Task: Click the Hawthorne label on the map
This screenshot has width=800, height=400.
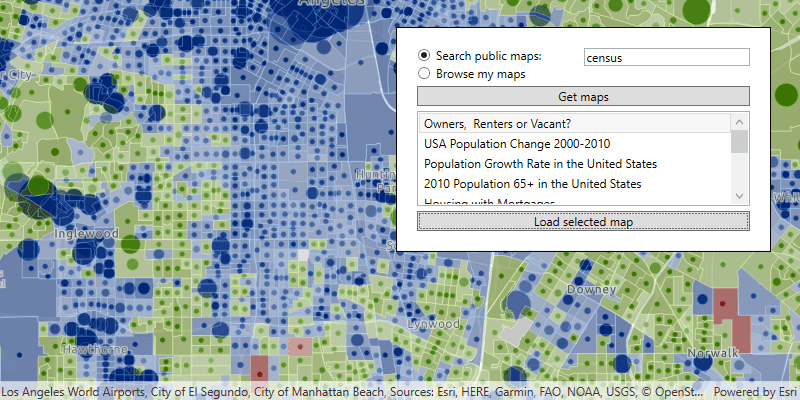Action: 95,350
